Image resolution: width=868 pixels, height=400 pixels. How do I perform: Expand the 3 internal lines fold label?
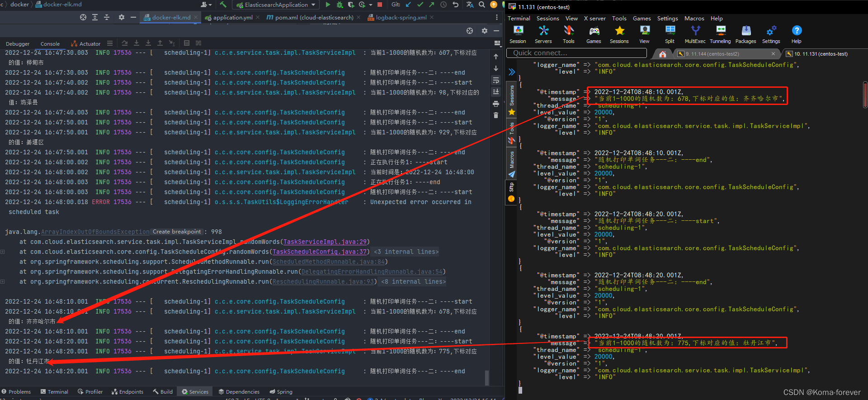pyautogui.click(x=406, y=252)
